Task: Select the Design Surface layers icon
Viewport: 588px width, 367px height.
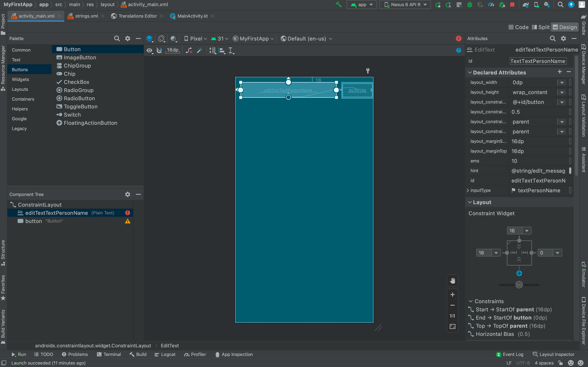Action: point(150,39)
